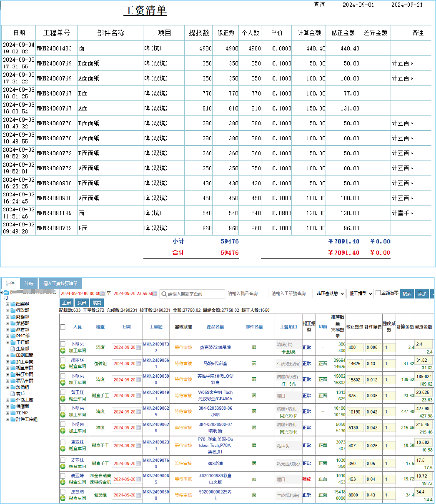Click green plus icon for work order MKN24090626
The image size is (436, 504).
[x=63, y=431]
